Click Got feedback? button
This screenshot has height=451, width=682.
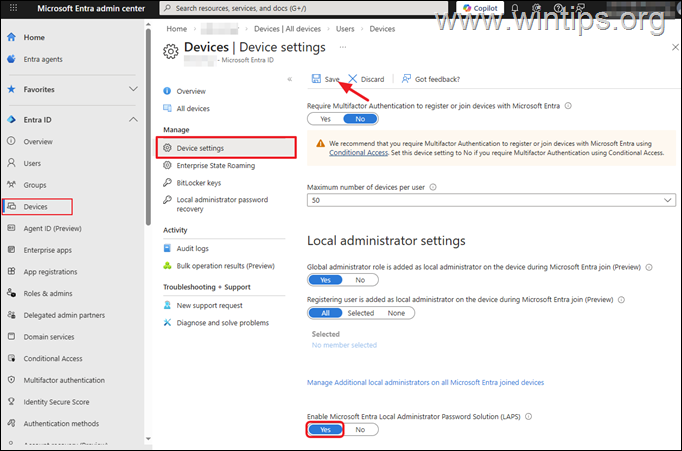[431, 79]
